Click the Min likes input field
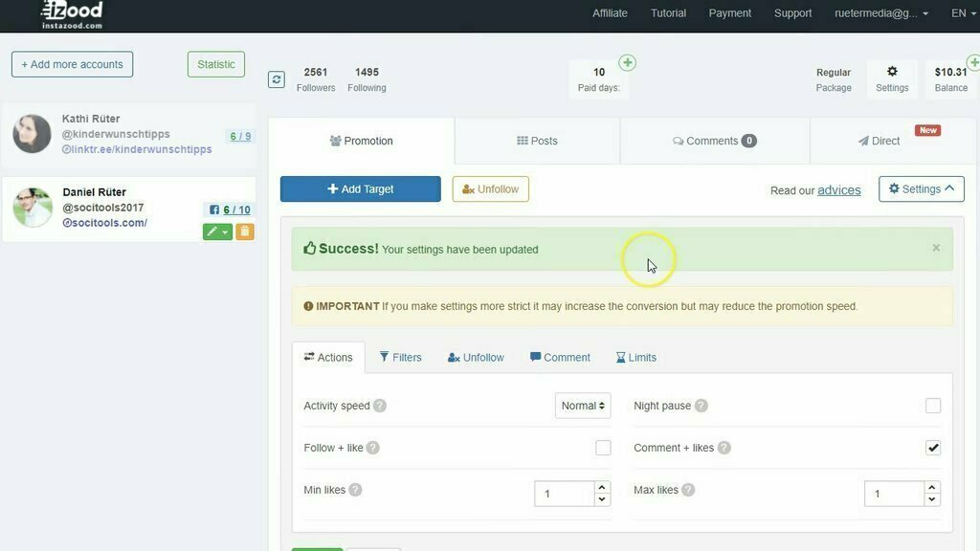Viewport: 980px width, 551px height. click(x=565, y=494)
